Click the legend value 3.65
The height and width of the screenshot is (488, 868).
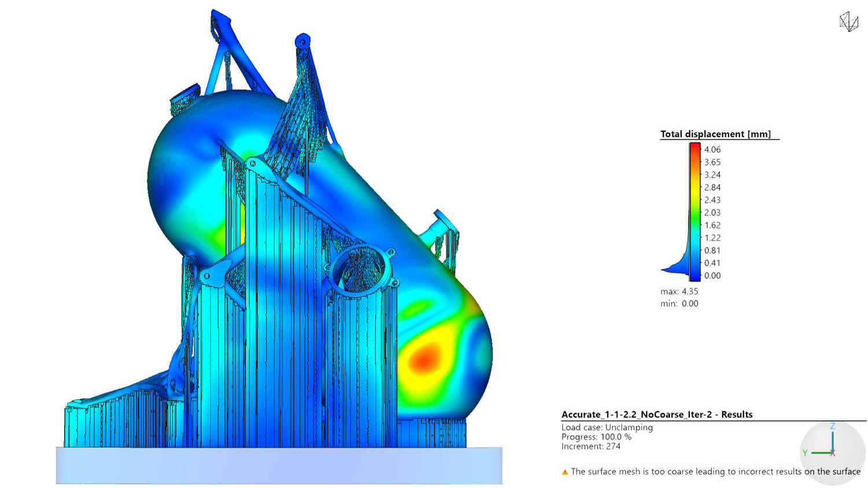[712, 162]
